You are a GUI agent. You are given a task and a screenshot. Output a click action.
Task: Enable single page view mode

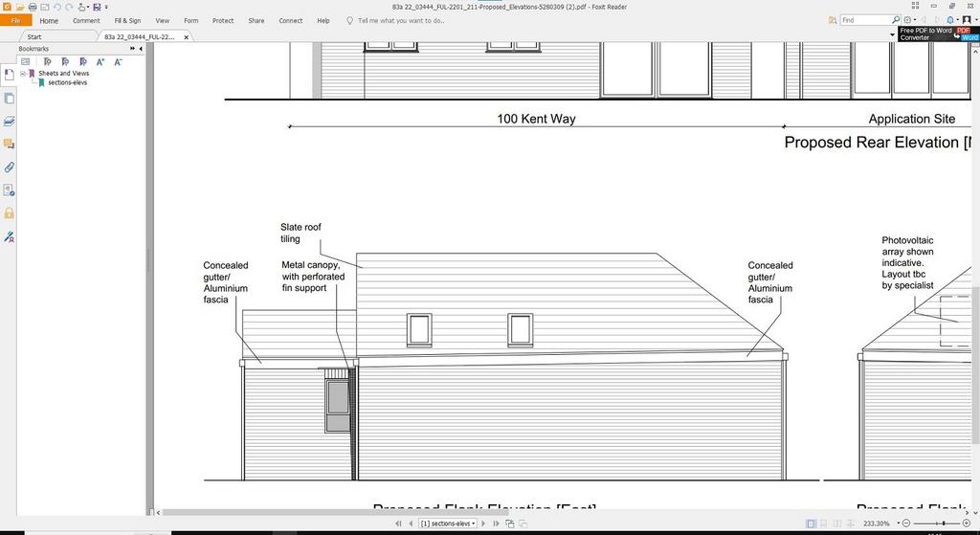coord(811,524)
